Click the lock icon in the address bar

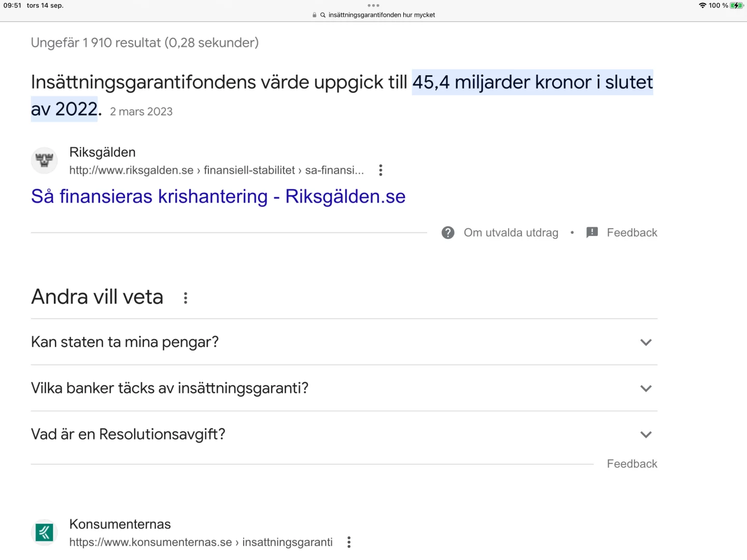tap(314, 15)
